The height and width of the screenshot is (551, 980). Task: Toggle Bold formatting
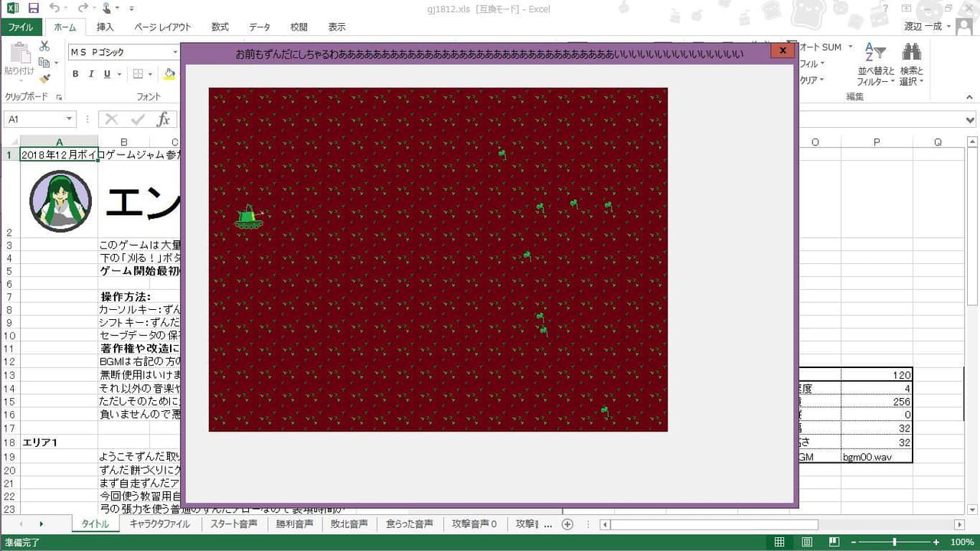pos(75,74)
